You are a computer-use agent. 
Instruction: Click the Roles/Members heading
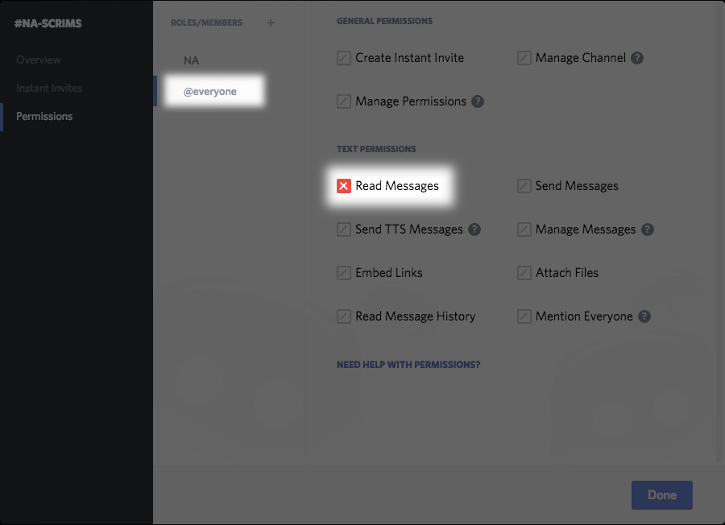[206, 23]
